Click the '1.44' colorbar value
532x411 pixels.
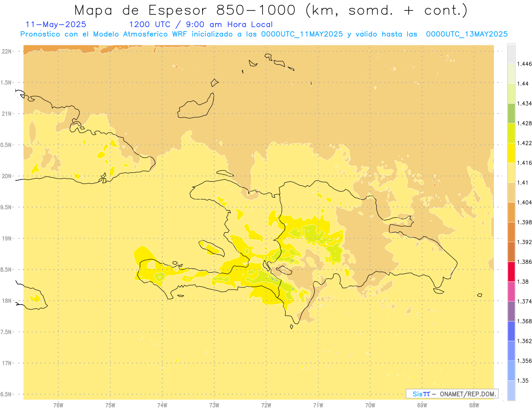point(523,83)
